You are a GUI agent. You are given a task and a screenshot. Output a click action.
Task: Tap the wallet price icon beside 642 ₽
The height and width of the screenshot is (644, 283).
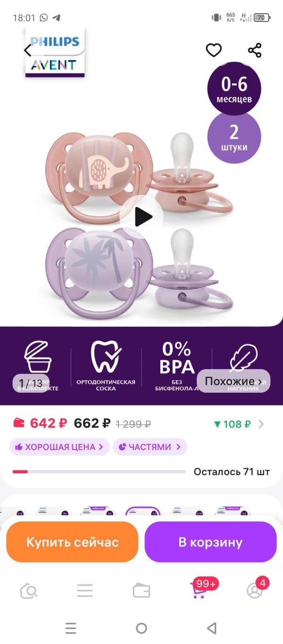pos(19,423)
